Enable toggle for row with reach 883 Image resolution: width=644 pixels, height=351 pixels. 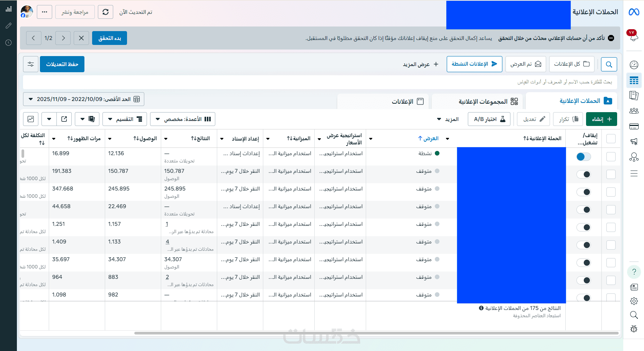point(584,280)
